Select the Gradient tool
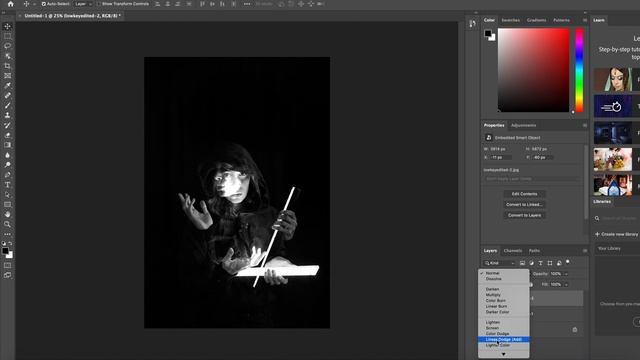 pos(7,145)
